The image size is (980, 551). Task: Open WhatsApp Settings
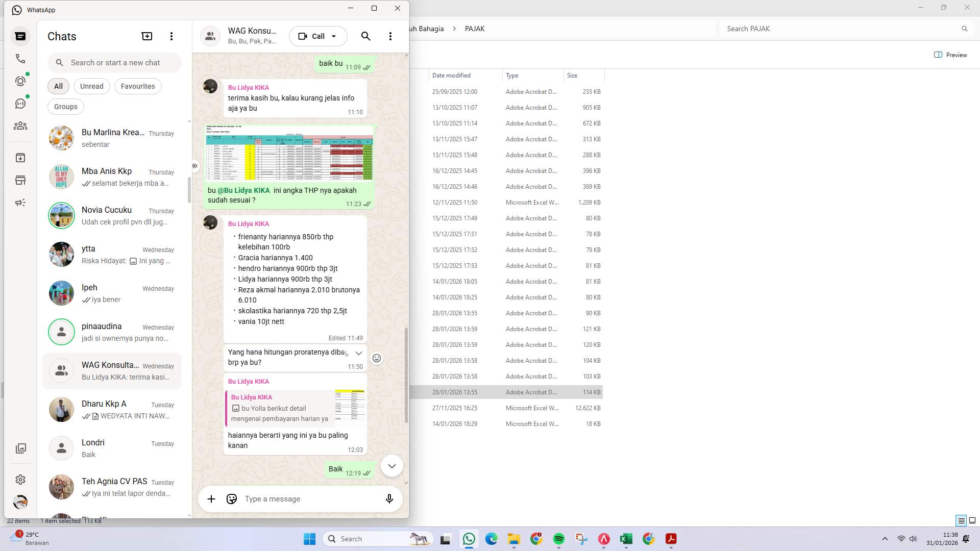pos(20,480)
